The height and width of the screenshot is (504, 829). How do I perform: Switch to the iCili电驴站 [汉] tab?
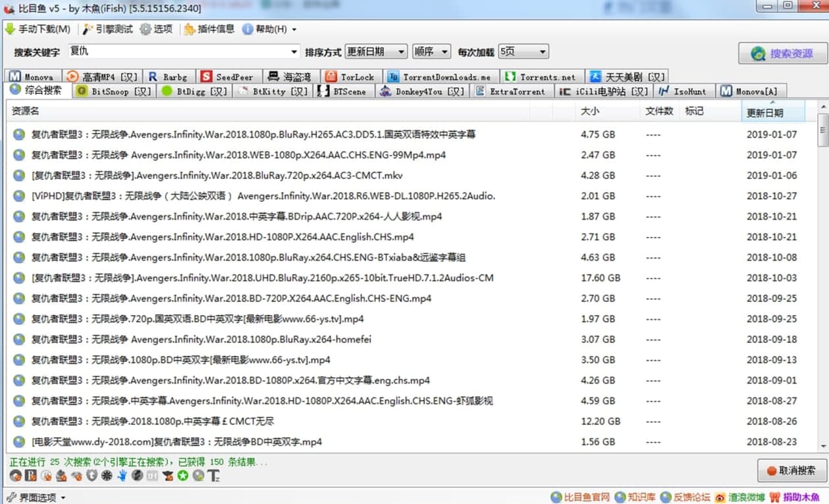(x=603, y=91)
